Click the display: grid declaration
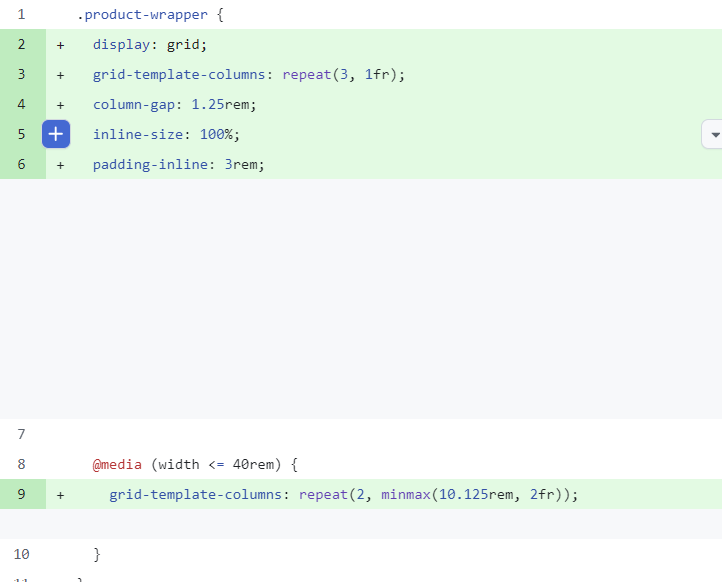Screen dimensions: 722x582 point(150,45)
